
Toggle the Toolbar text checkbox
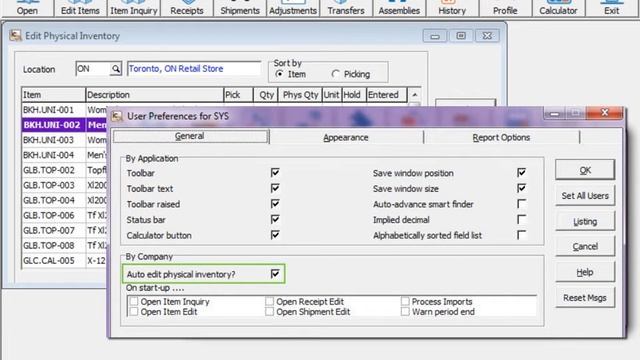[x=275, y=188]
